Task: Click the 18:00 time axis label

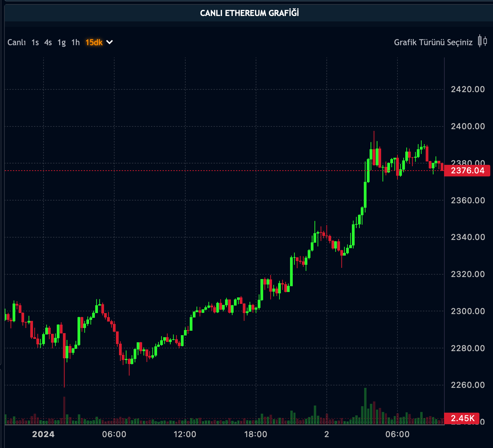Action: 256,434
